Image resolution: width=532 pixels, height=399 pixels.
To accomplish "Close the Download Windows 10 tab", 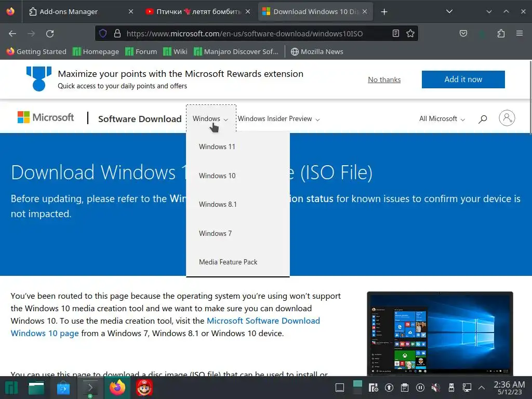I will (365, 11).
